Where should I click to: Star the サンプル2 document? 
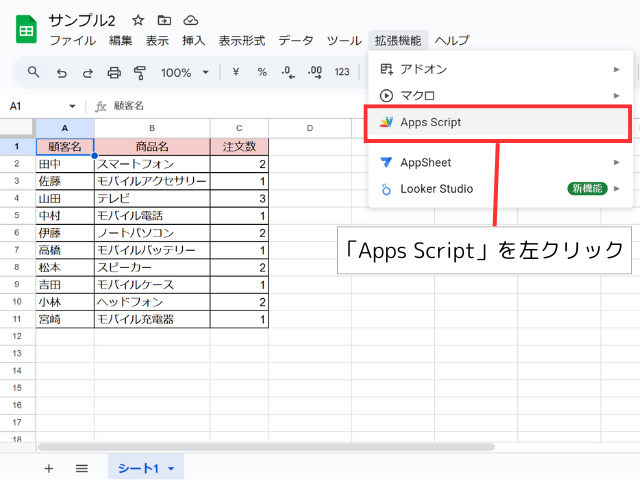click(138, 20)
